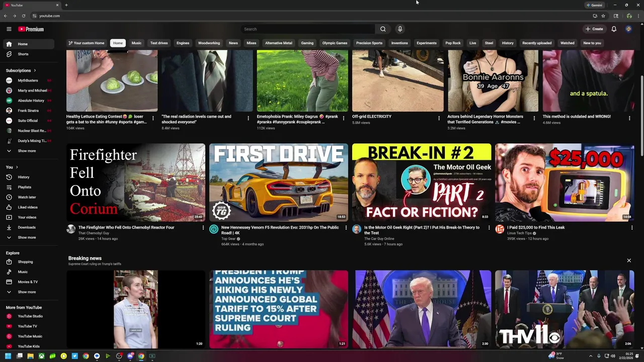Expand Show more under Subscriptions
Screen dimensions: 644x362
coord(28,151)
